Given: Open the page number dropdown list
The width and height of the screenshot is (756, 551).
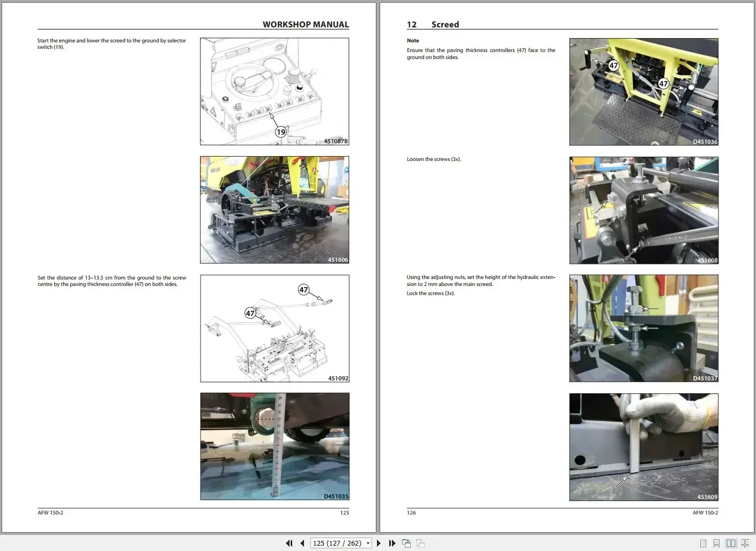Looking at the screenshot, I should pos(367,543).
